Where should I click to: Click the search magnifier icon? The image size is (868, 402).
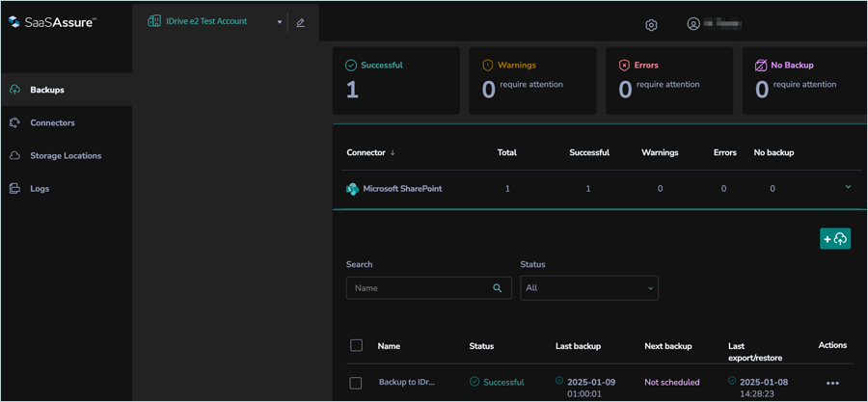(498, 287)
